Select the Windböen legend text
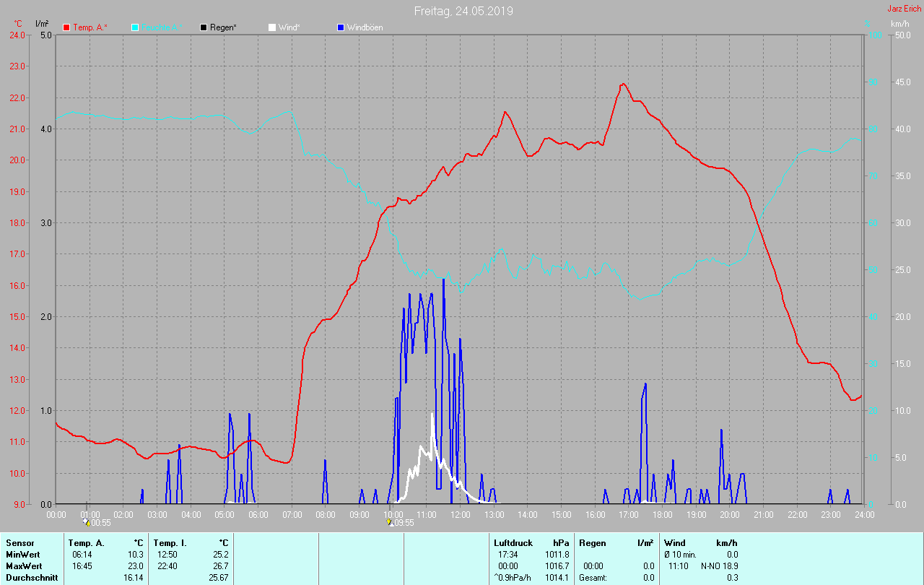This screenshot has height=585, width=924. [x=365, y=27]
